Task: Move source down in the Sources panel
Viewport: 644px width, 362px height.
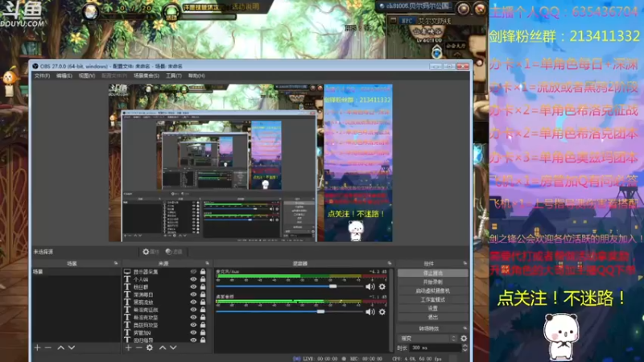Action: (173, 348)
